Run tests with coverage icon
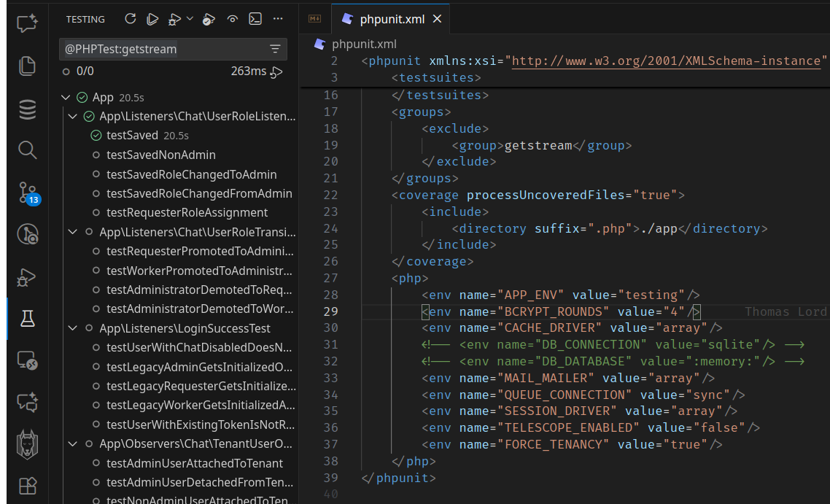 pyautogui.click(x=209, y=19)
